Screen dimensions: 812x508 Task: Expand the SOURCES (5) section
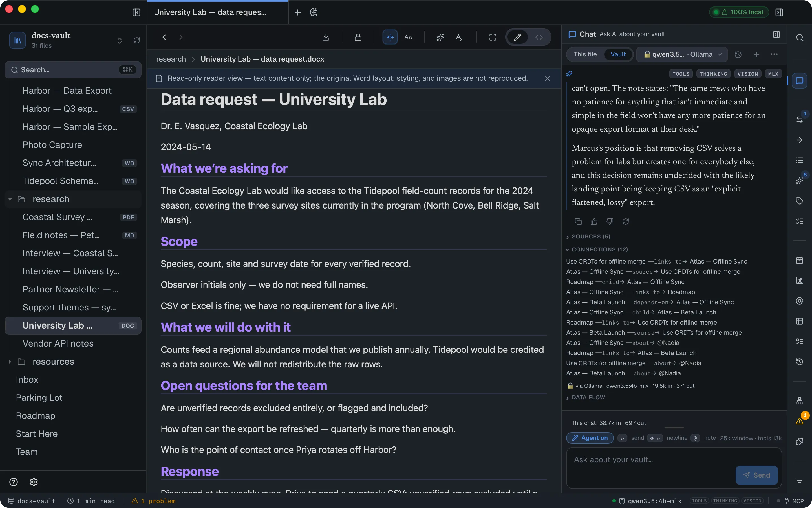coord(588,237)
